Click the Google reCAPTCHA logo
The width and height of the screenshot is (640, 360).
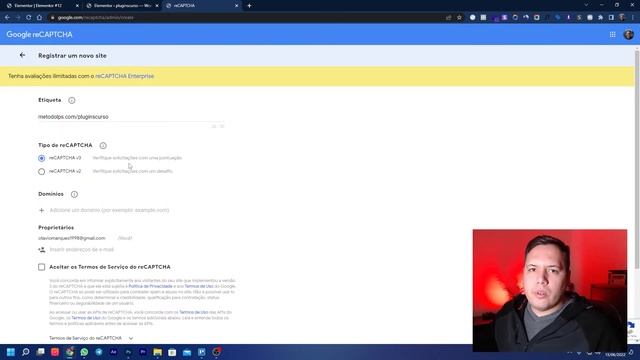39,35
